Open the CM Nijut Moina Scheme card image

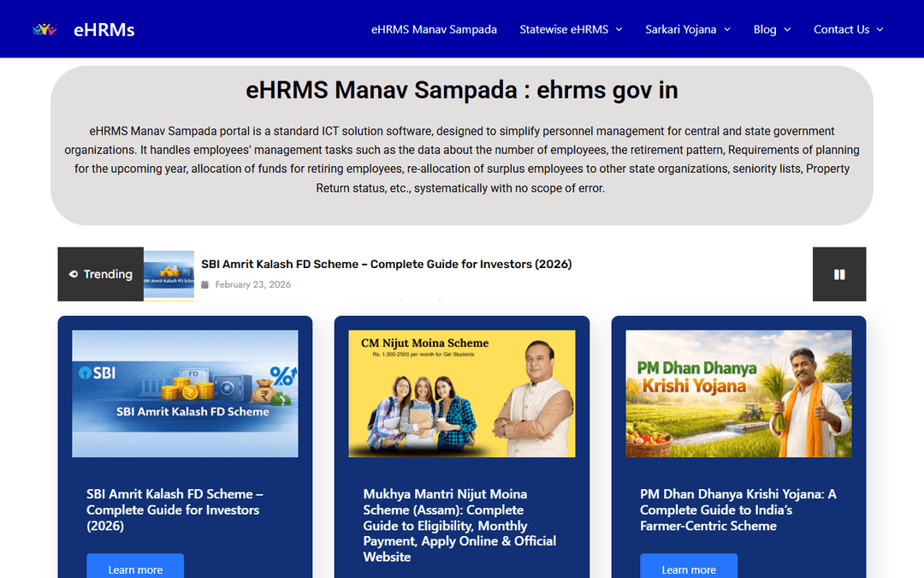(462, 393)
